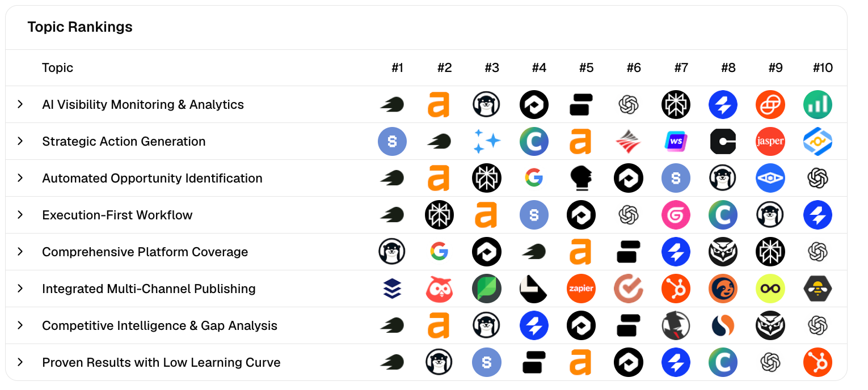This screenshot has height=390, width=868.
Task: Click the pink swirl icon in Execution-First row
Action: [x=676, y=215]
